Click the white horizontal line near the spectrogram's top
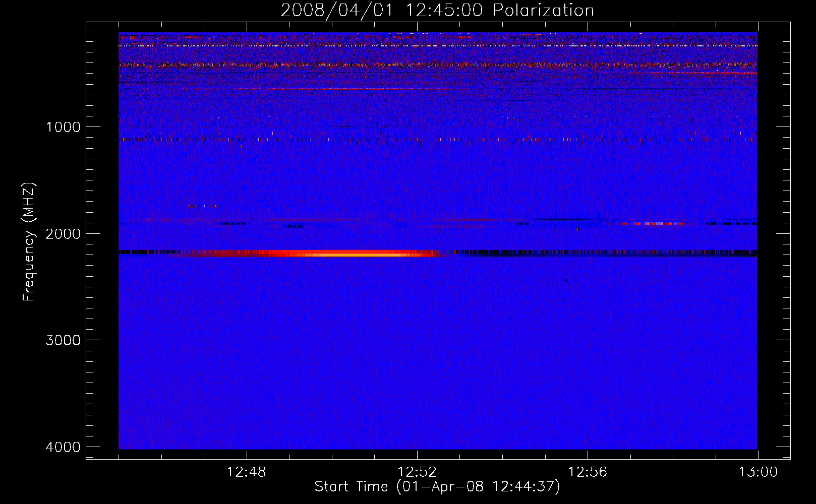 click(438, 46)
